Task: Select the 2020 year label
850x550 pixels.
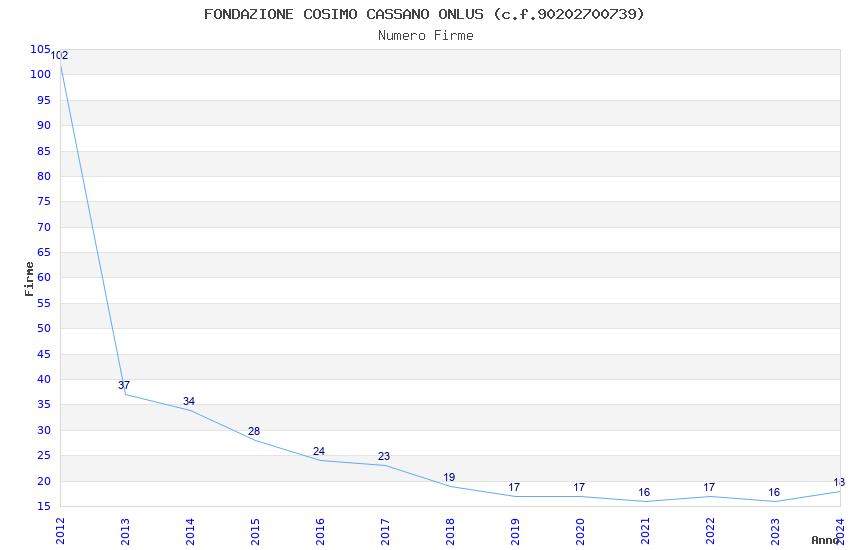Action: 581,531
